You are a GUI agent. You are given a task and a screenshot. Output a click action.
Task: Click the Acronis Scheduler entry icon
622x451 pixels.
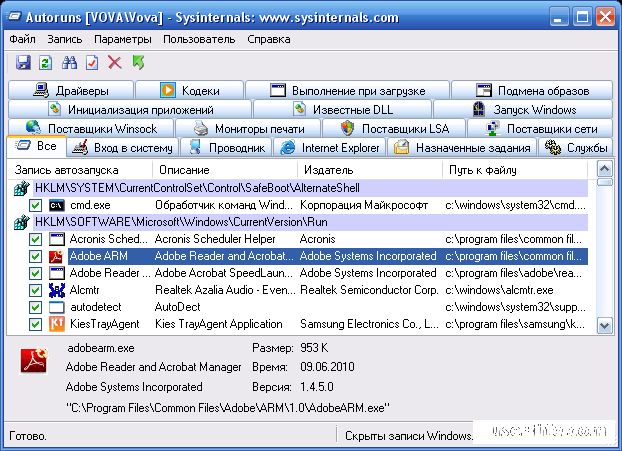(x=57, y=239)
